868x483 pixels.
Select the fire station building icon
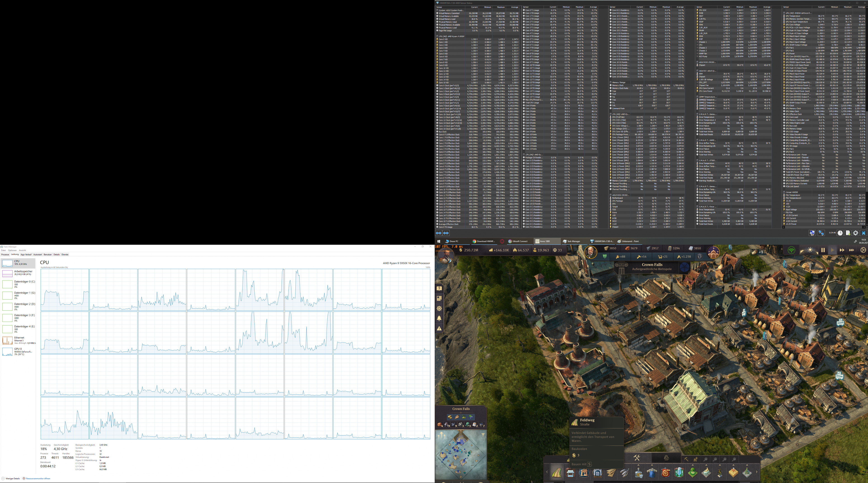coord(665,473)
